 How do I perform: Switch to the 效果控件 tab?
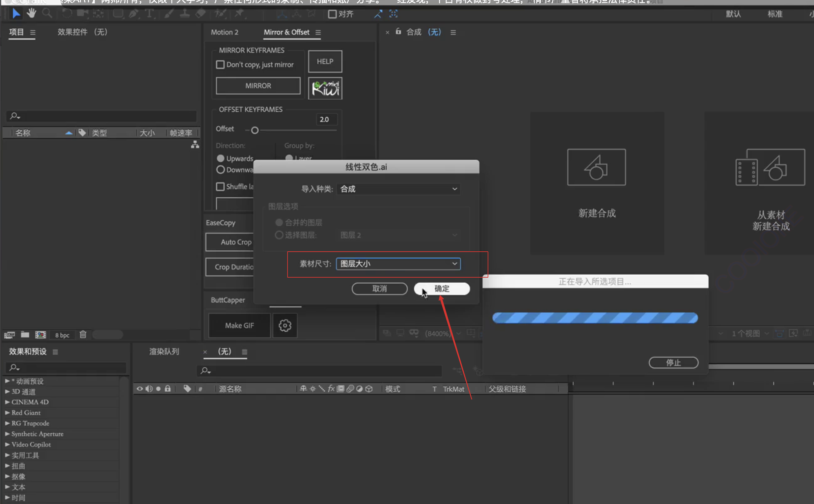(x=82, y=32)
